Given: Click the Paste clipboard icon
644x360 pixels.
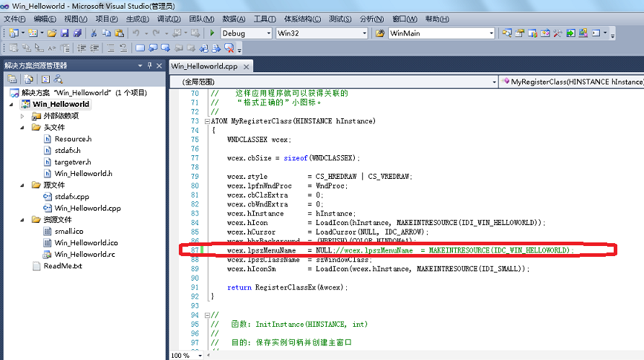Looking at the screenshot, I should [x=119, y=33].
